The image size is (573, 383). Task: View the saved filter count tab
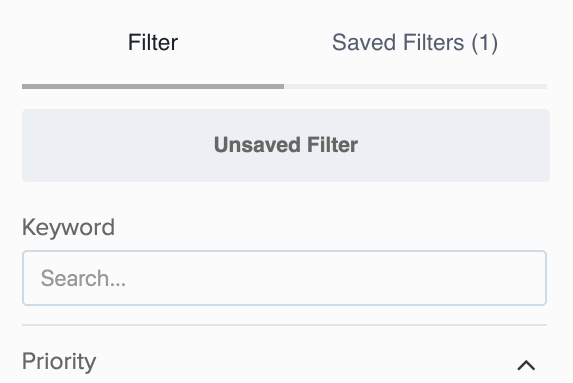(x=415, y=42)
